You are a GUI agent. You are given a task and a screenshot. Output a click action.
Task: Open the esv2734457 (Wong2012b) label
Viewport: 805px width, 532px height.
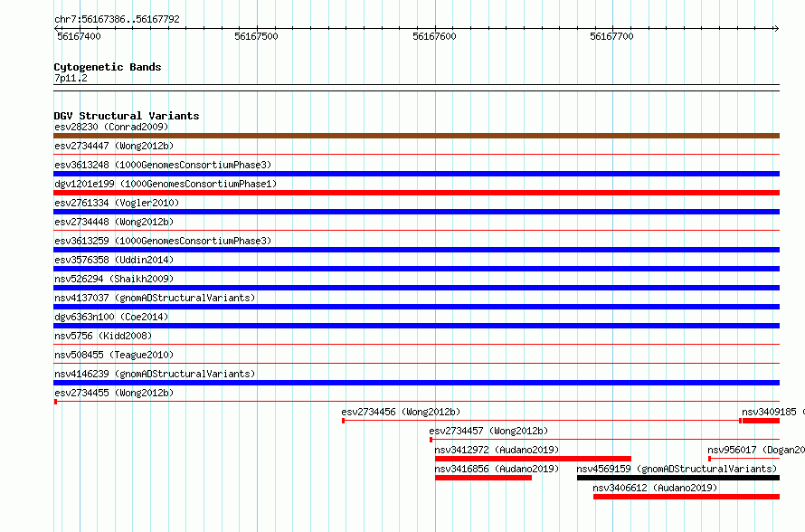[x=488, y=431]
